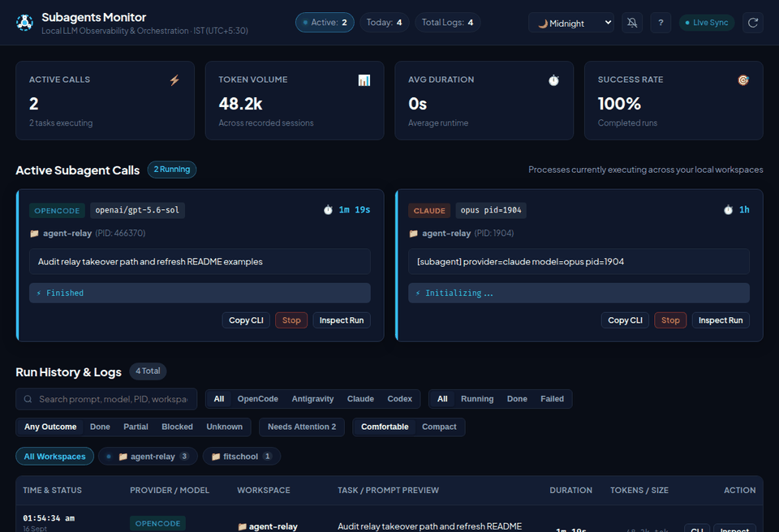Filter by agent-relay workspace chip
779x532 pixels.
coord(148,457)
